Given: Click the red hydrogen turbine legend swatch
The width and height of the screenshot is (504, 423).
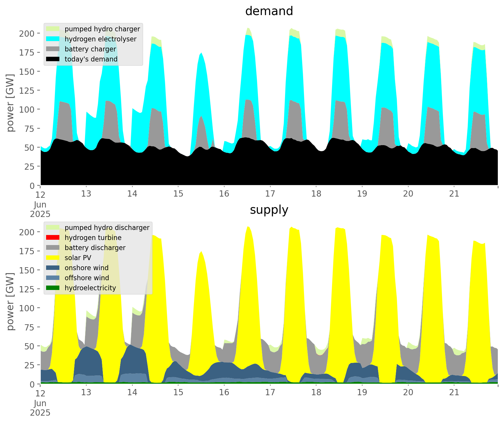Looking at the screenshot, I should coord(53,238).
